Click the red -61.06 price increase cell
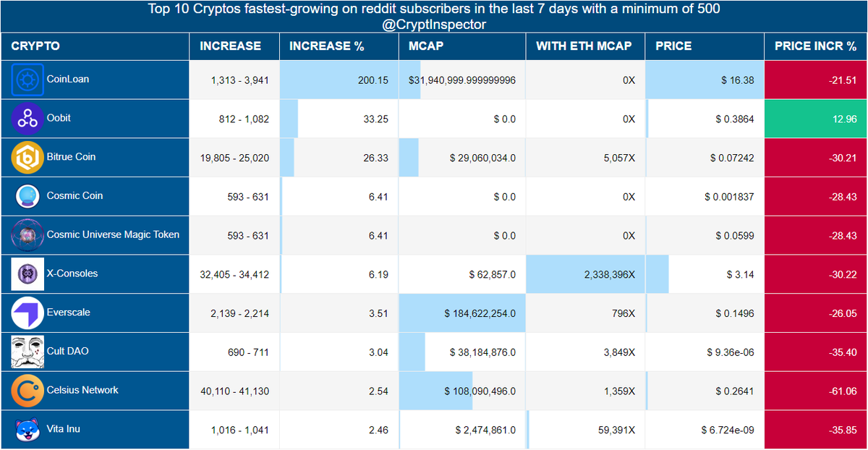The image size is (868, 450). click(816, 391)
